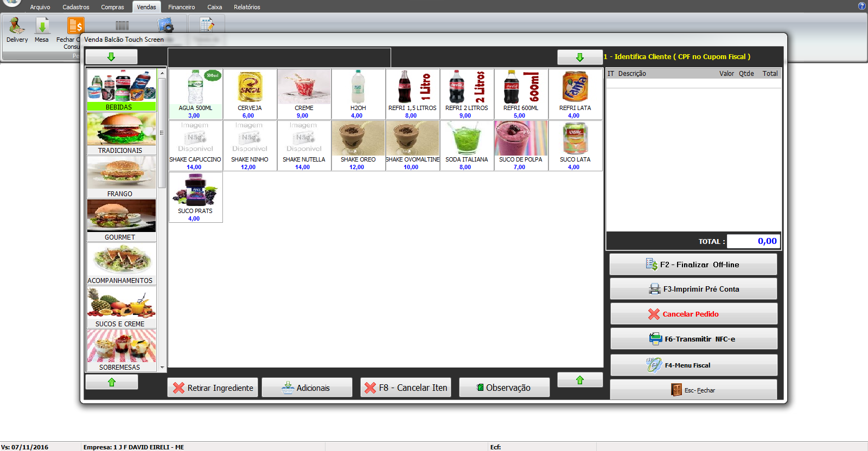Open the Financeiro menu
Screen dimensions: 868x451
[x=181, y=7]
